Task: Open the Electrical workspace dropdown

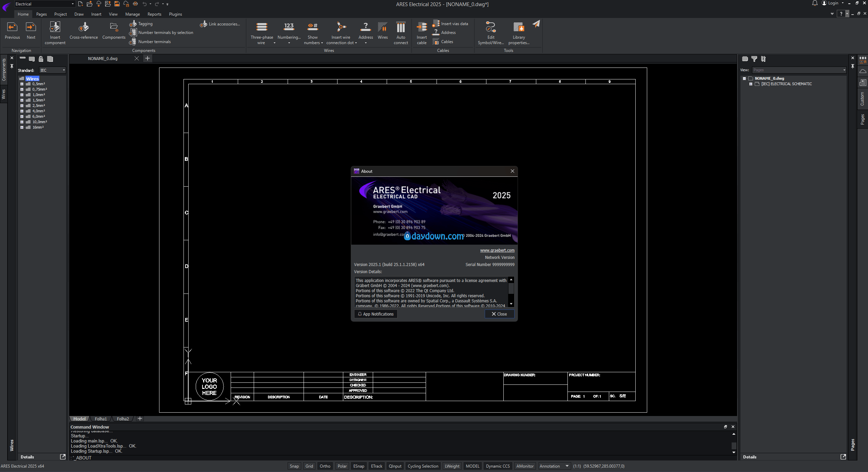Action: click(44, 4)
